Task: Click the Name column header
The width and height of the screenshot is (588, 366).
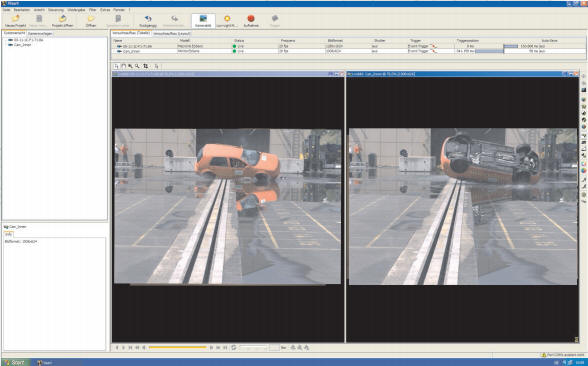Action: pyautogui.click(x=118, y=40)
